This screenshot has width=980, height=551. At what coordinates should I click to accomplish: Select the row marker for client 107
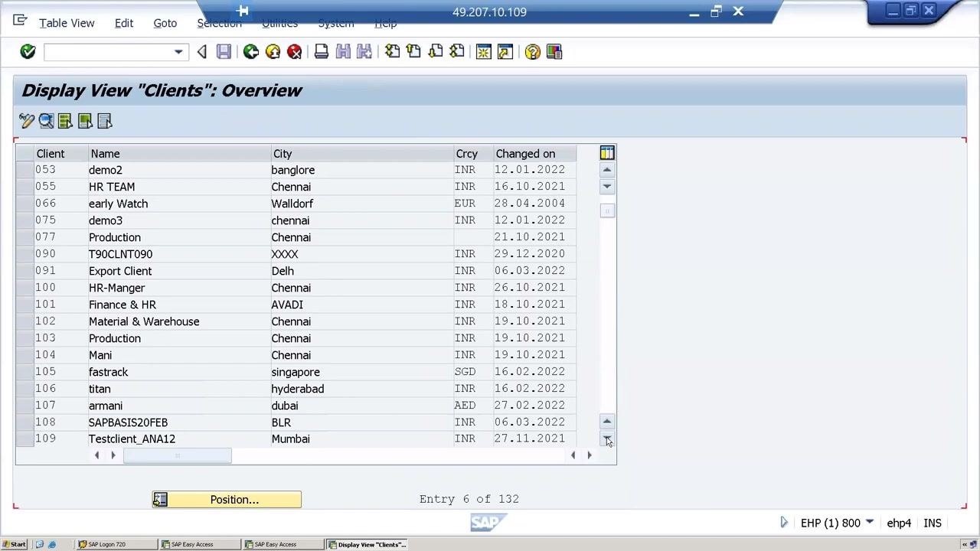point(24,406)
